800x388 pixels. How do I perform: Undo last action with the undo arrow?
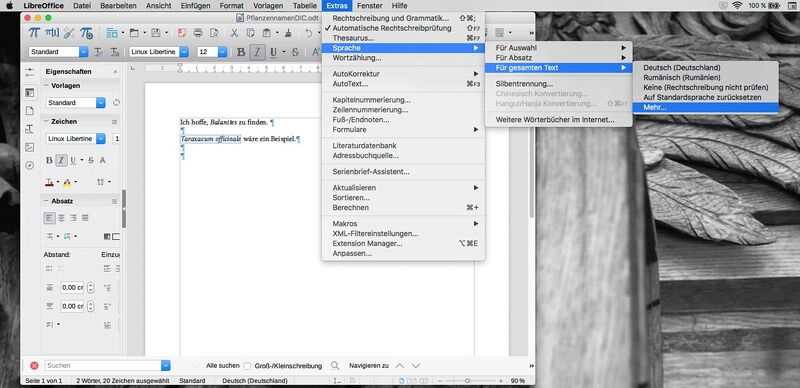pyautogui.click(x=309, y=33)
